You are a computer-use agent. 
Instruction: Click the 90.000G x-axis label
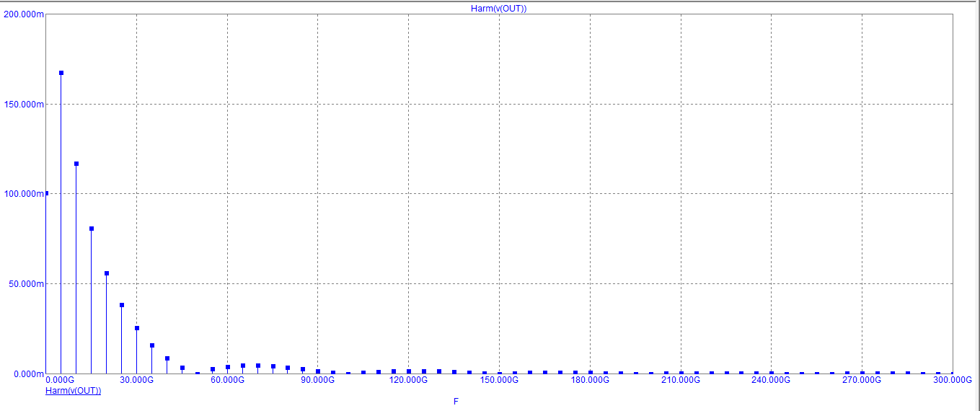click(318, 380)
